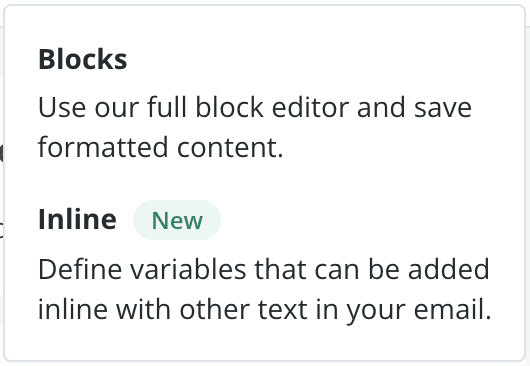The width and height of the screenshot is (530, 366).
Task: Pick Inline to define inline variables
Action: [x=265, y=263]
